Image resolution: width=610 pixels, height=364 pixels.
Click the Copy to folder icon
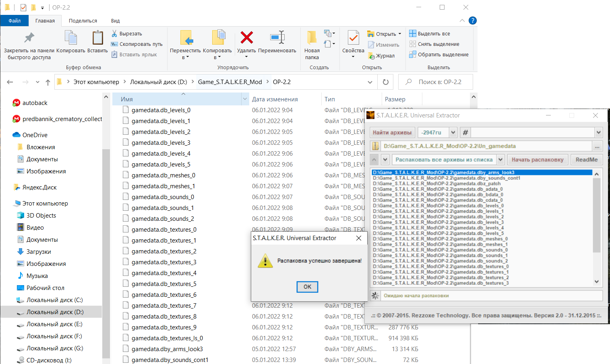218,38
